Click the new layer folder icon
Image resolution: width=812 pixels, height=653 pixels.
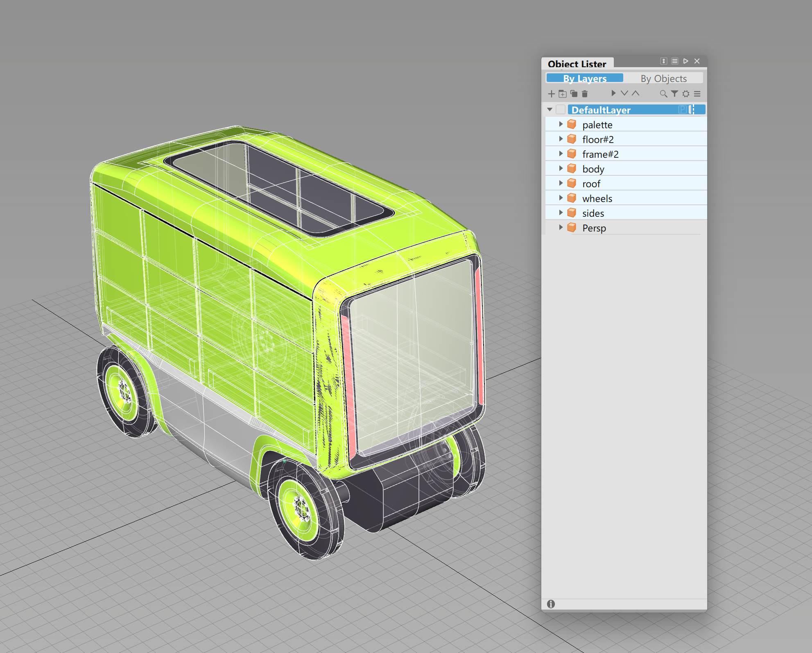tap(563, 94)
